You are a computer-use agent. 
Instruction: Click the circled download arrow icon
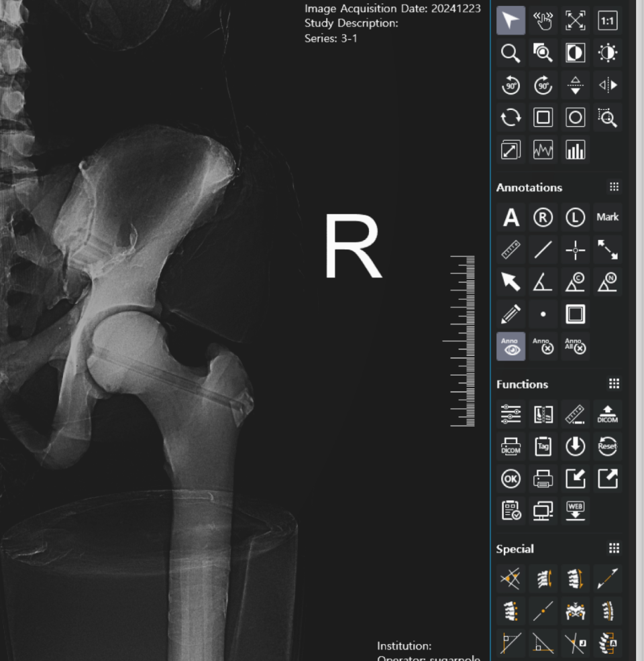[x=576, y=446]
